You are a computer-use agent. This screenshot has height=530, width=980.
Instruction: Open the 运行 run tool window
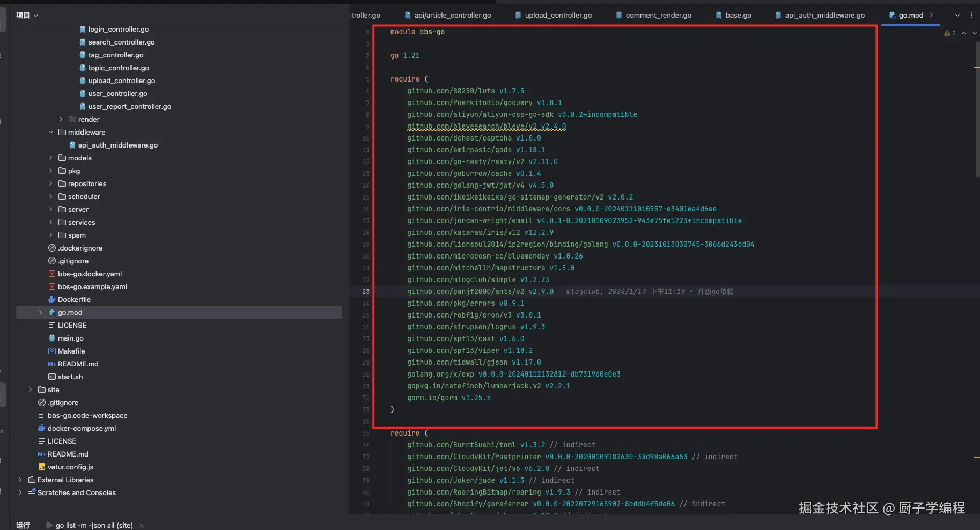click(x=23, y=525)
